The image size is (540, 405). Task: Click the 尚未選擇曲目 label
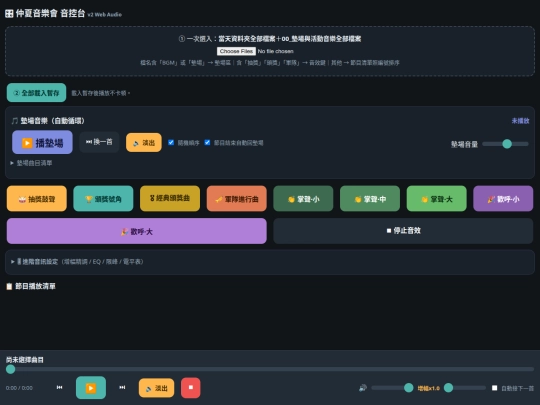click(x=25, y=360)
